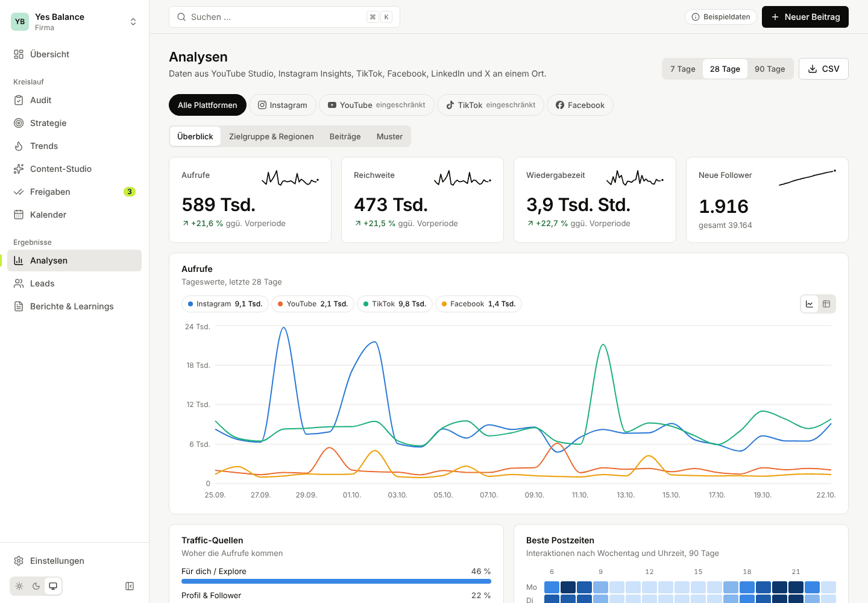The height and width of the screenshot is (603, 868).
Task: Open the Aufrufe 589 Tsd. metric card
Action: click(x=250, y=200)
